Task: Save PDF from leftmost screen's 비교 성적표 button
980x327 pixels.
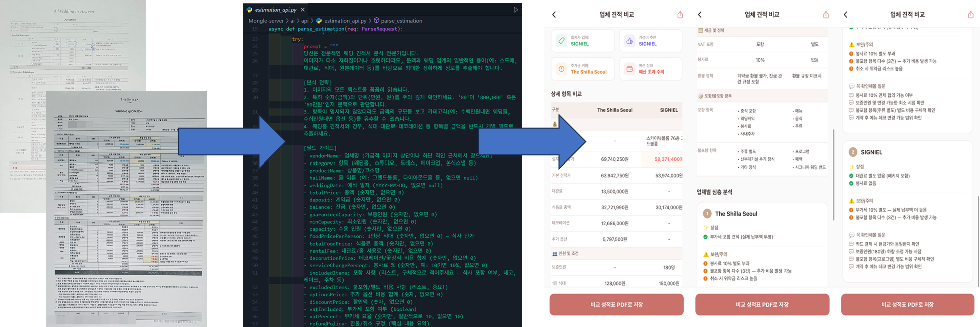Action: (617, 305)
